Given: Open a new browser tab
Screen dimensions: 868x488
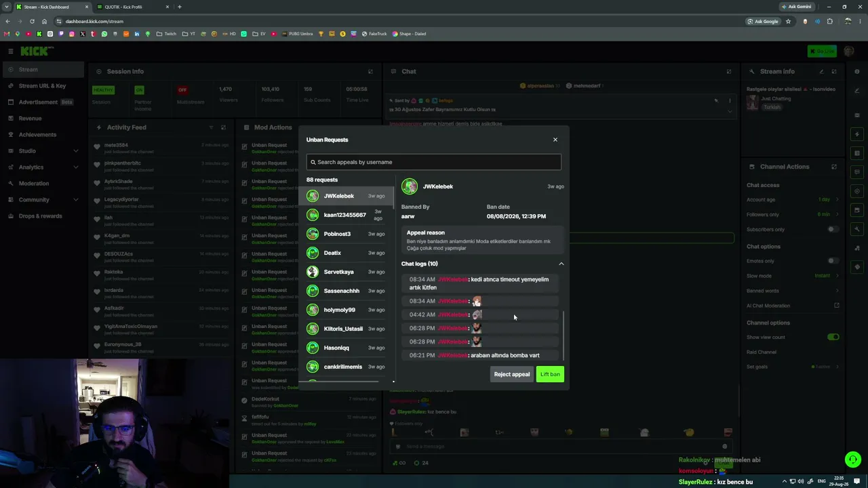Looking at the screenshot, I should pyautogui.click(x=179, y=7).
